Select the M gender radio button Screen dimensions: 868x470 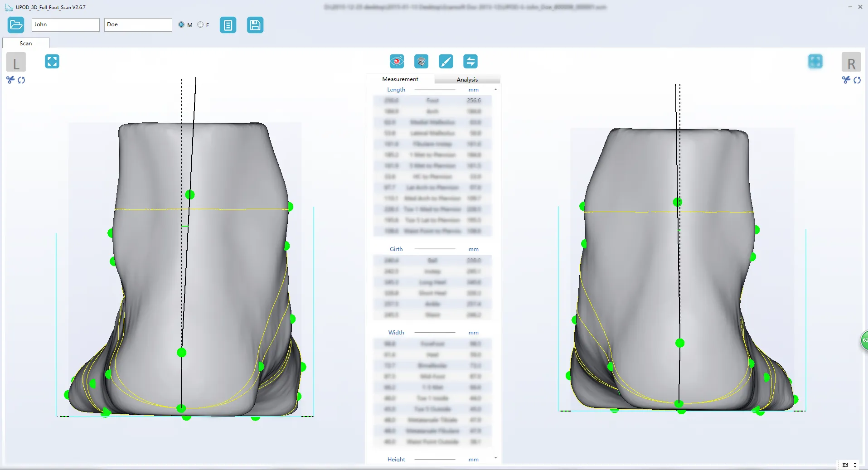pos(181,25)
